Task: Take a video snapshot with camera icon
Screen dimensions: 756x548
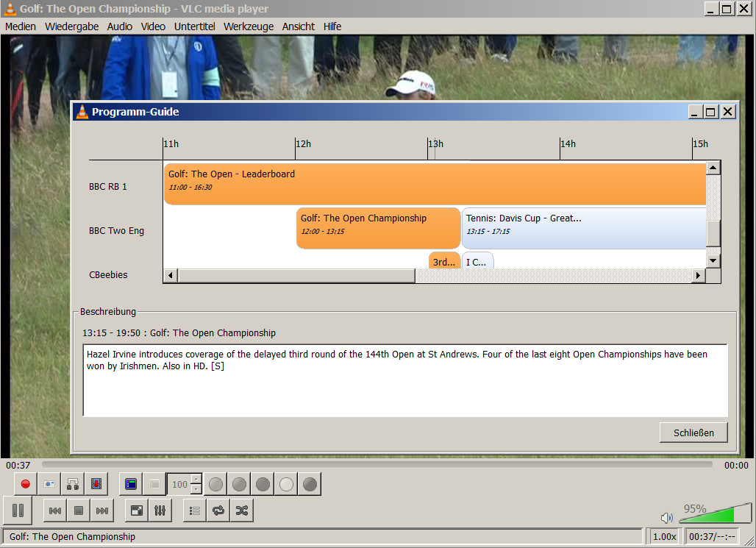Action: (x=49, y=484)
